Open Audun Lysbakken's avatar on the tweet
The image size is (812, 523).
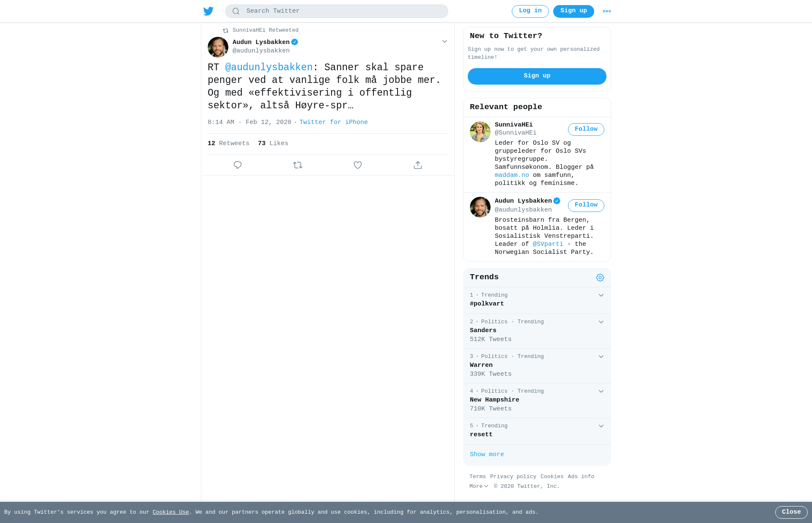point(218,47)
